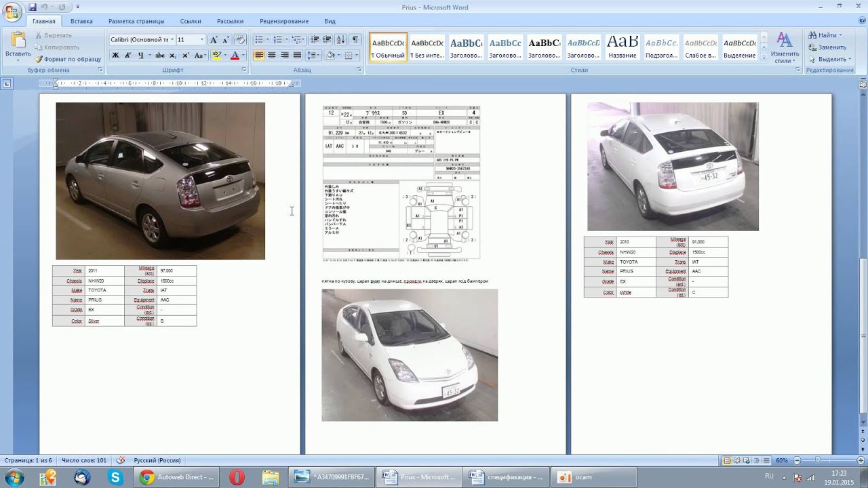Open the line spacing dropdown
868x488 pixels.
click(x=313, y=56)
